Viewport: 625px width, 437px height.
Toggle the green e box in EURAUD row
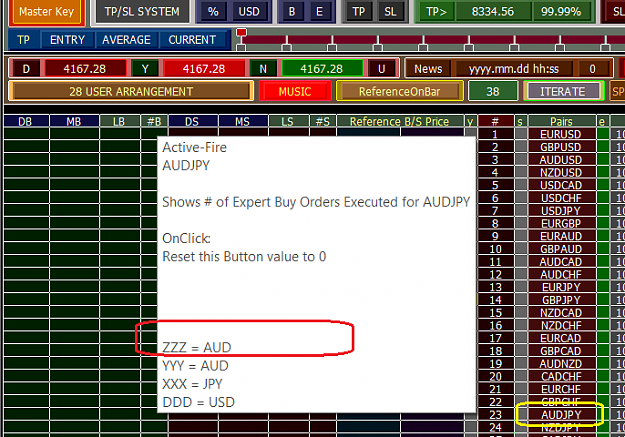coord(603,236)
